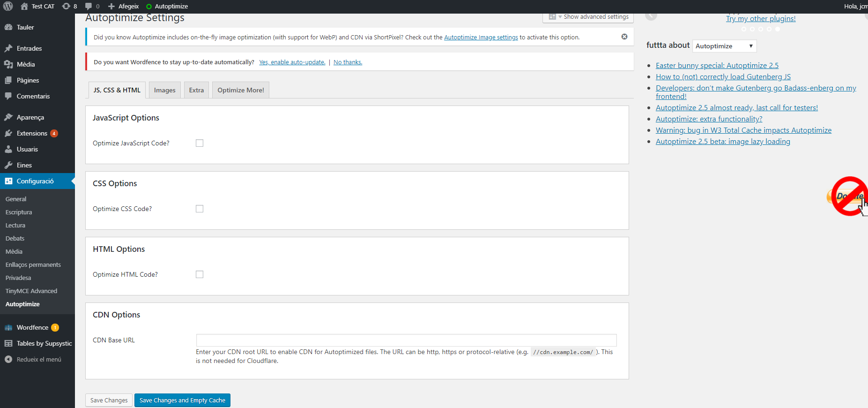
Task: Enable Optimize JavaScript Code checkbox
Action: (x=200, y=143)
